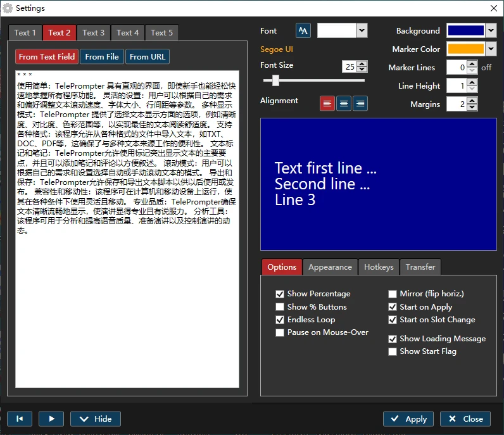The width and height of the screenshot is (504, 435).
Task: Open the Font color dropdown arrow
Action: click(362, 30)
